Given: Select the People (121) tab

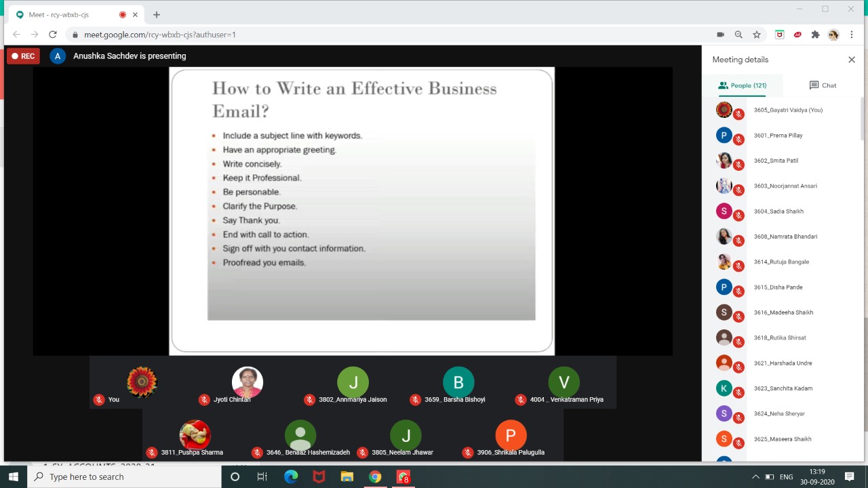Looking at the screenshot, I should pos(743,85).
